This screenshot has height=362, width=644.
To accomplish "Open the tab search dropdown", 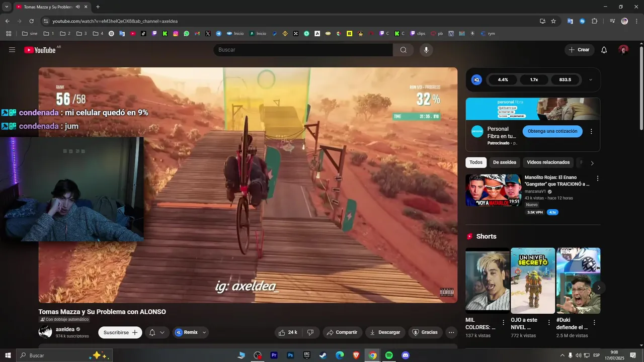I will 7,7.
